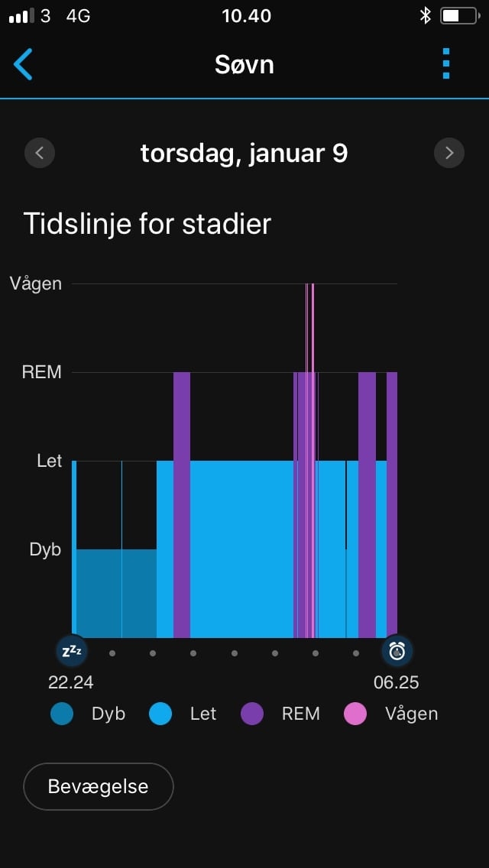Image resolution: width=489 pixels, height=868 pixels.
Task: Tap the zZz sleep start icon
Action: point(71,650)
